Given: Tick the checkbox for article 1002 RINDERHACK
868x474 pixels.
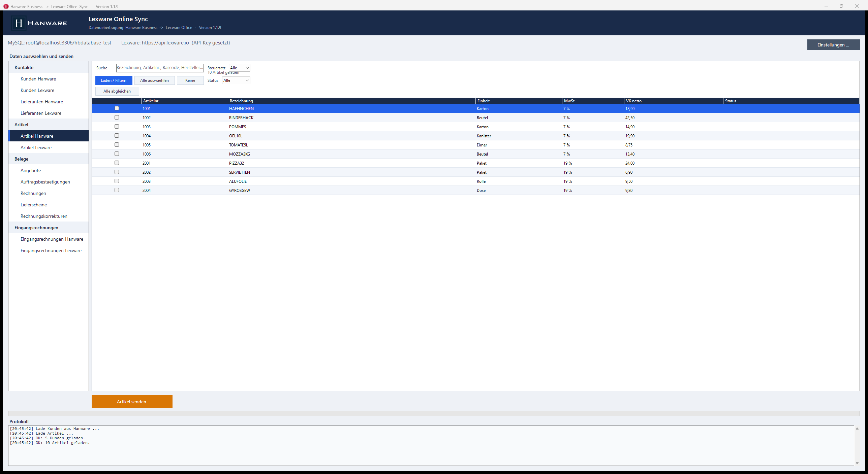Looking at the screenshot, I should (x=117, y=117).
